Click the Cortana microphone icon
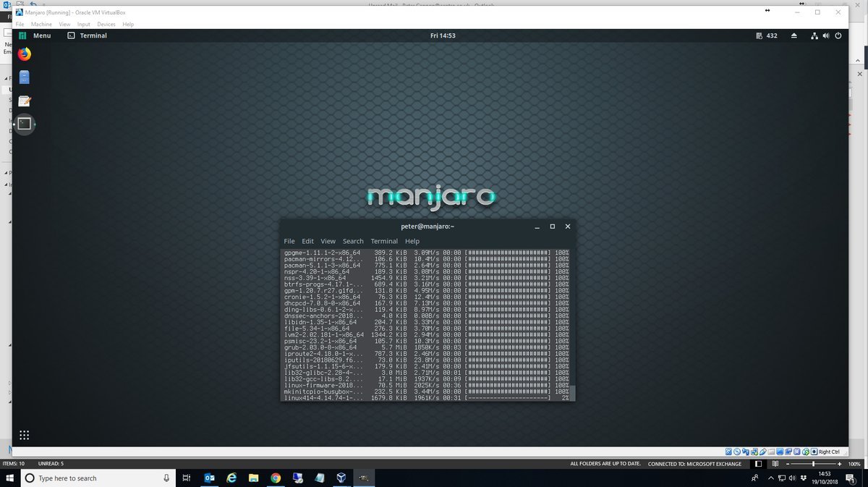Screen dimensions: 868x487 click(166, 478)
